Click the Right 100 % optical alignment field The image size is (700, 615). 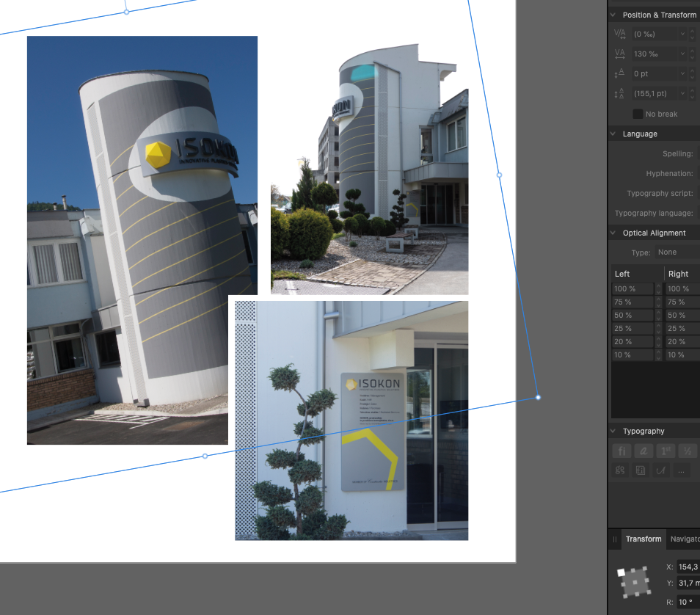[683, 289]
